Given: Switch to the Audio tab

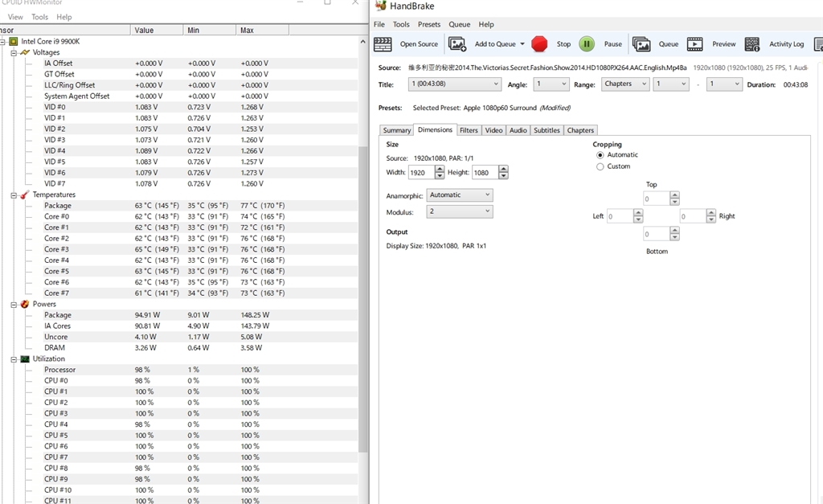Looking at the screenshot, I should click(x=518, y=130).
